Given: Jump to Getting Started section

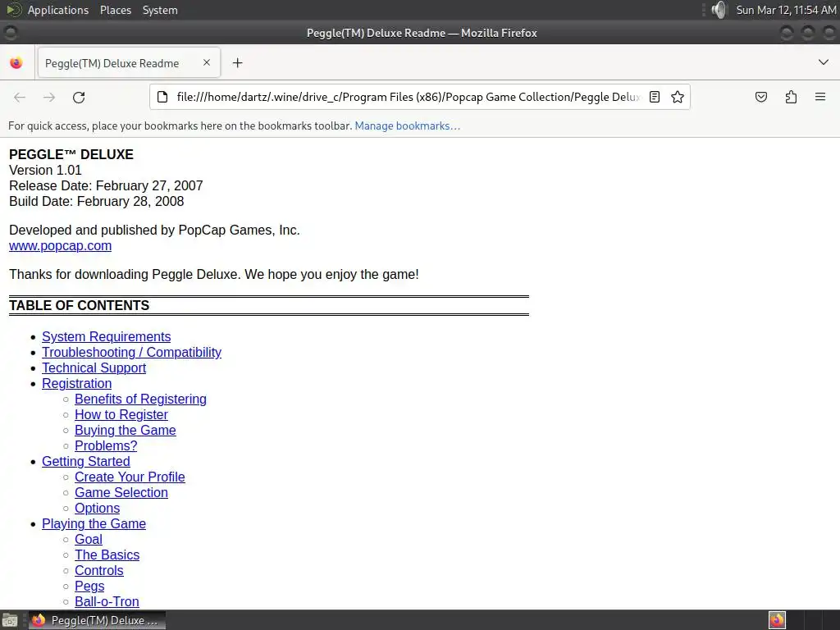Looking at the screenshot, I should pyautogui.click(x=85, y=461).
